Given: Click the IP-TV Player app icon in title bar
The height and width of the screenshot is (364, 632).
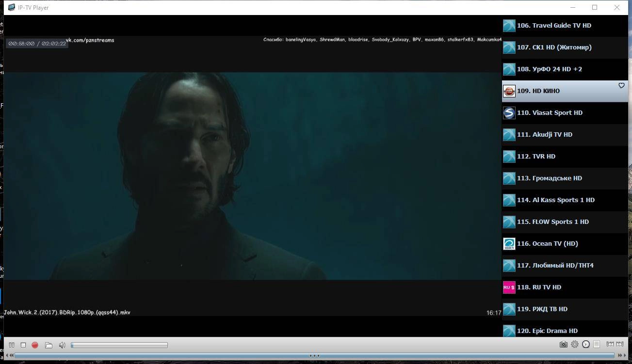Looking at the screenshot, I should [x=12, y=7].
